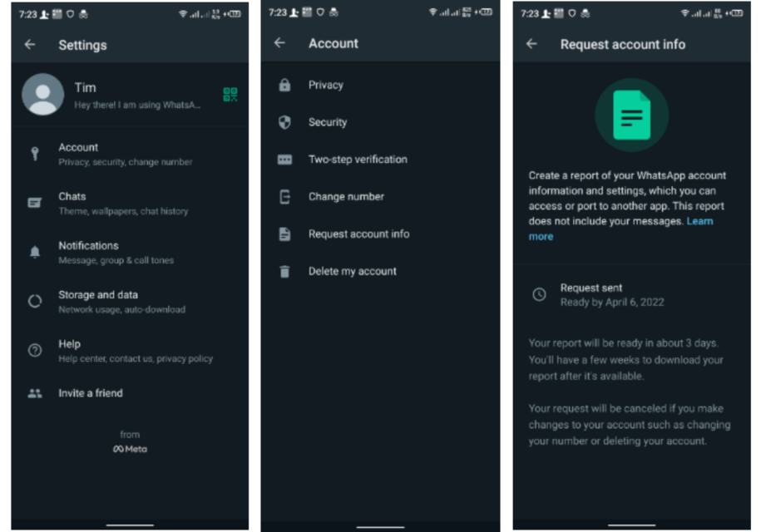Open Account settings entry
Image resolution: width=761 pixels, height=532 pixels.
(x=130, y=155)
